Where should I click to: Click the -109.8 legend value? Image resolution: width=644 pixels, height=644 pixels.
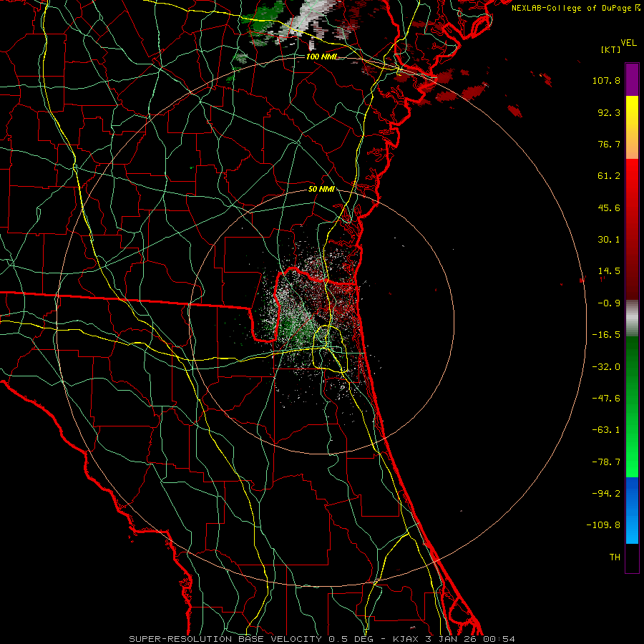pos(603,525)
